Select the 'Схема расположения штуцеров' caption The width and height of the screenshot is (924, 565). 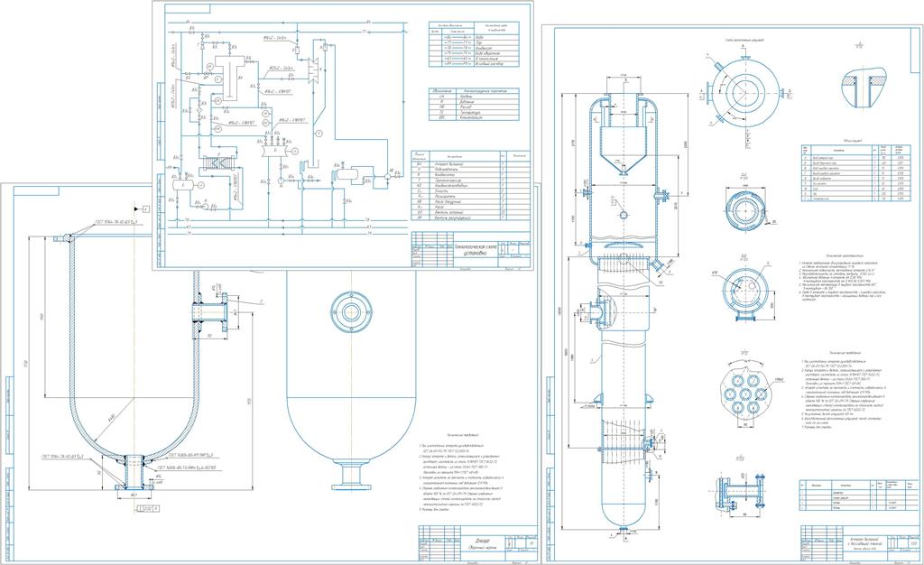745,40
